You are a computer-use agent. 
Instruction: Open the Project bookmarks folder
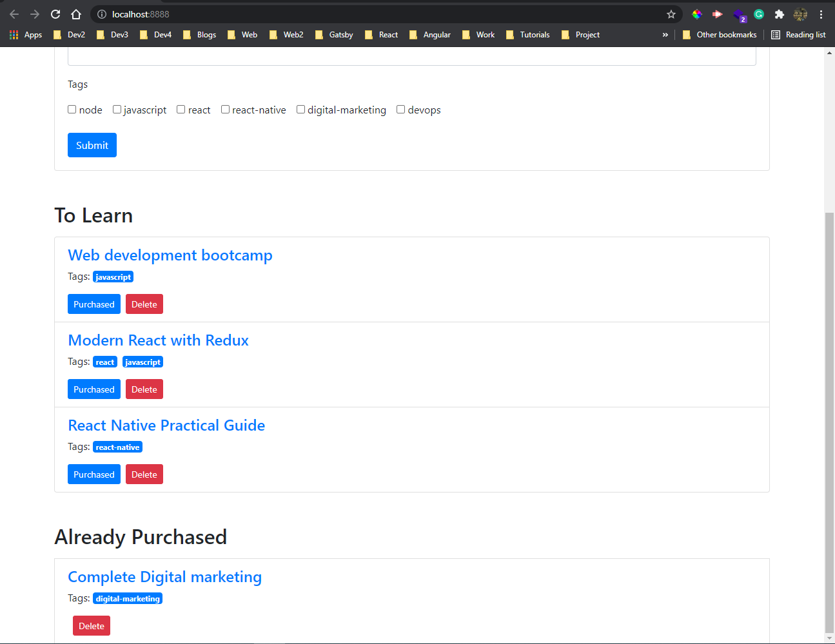(580, 35)
